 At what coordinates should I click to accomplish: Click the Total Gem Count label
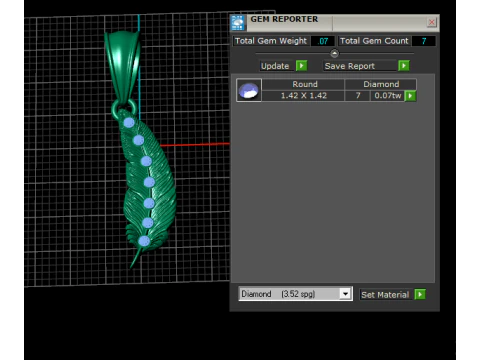(374, 41)
